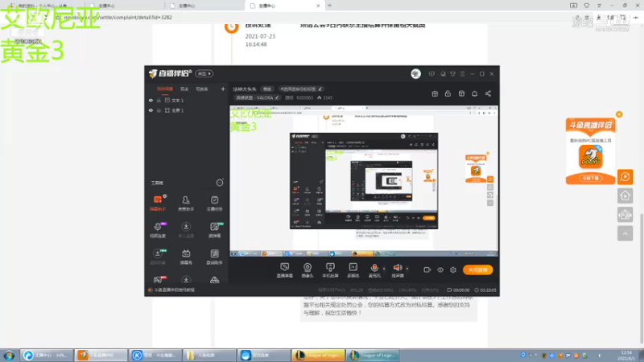Mute the 扬声器 speaker
The width and height of the screenshot is (644, 362).
[x=397, y=270]
